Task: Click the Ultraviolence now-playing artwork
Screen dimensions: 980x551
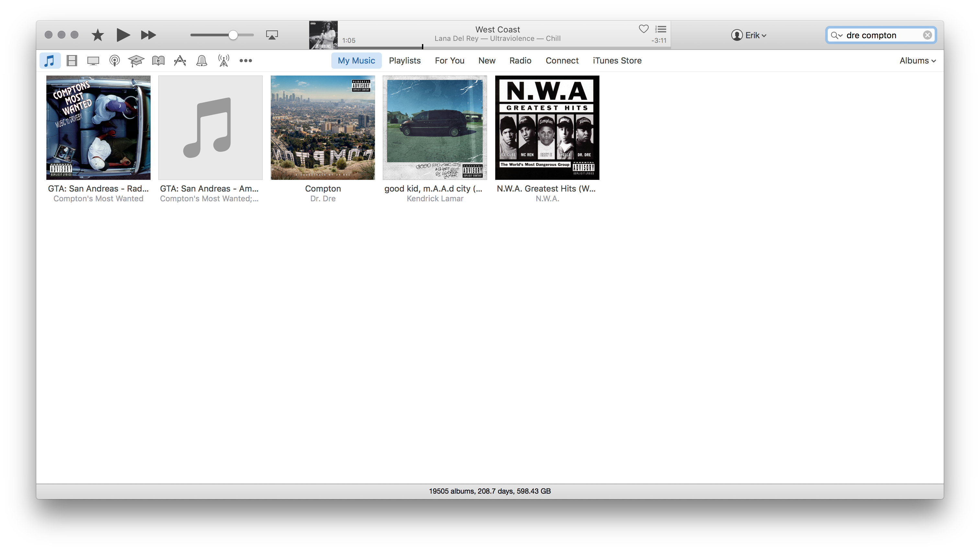Action: [323, 35]
